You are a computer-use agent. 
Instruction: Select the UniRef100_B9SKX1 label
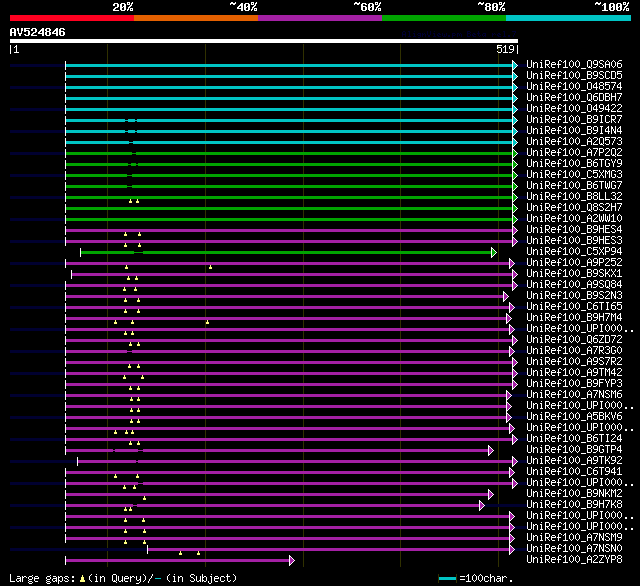coord(574,274)
